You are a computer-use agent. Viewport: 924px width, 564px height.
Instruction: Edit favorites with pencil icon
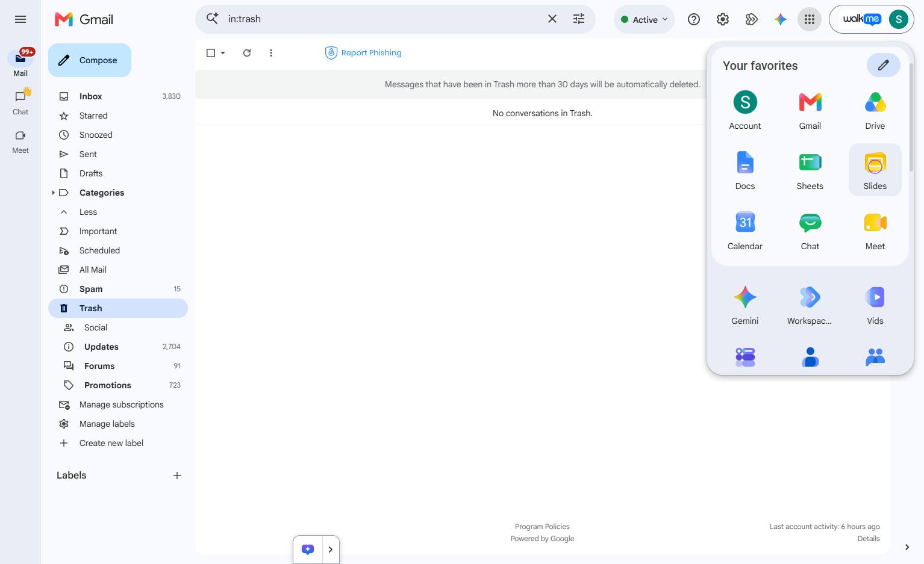coord(884,65)
